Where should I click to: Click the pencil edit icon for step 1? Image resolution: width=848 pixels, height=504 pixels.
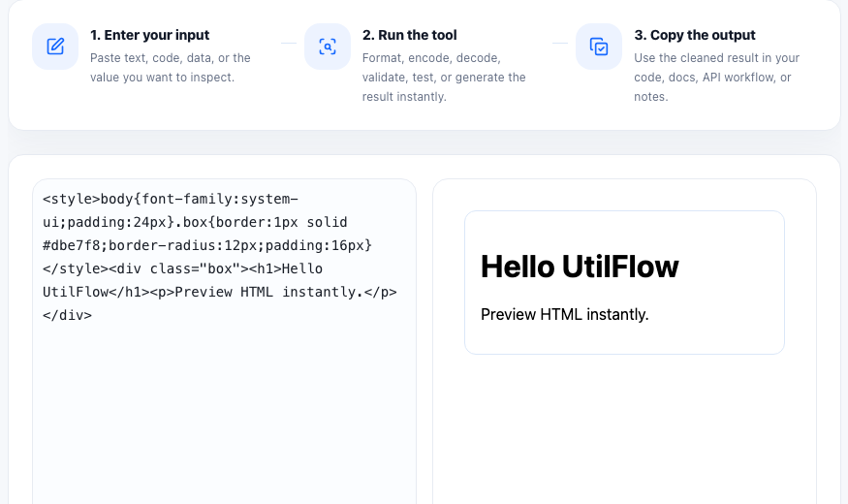[55, 47]
